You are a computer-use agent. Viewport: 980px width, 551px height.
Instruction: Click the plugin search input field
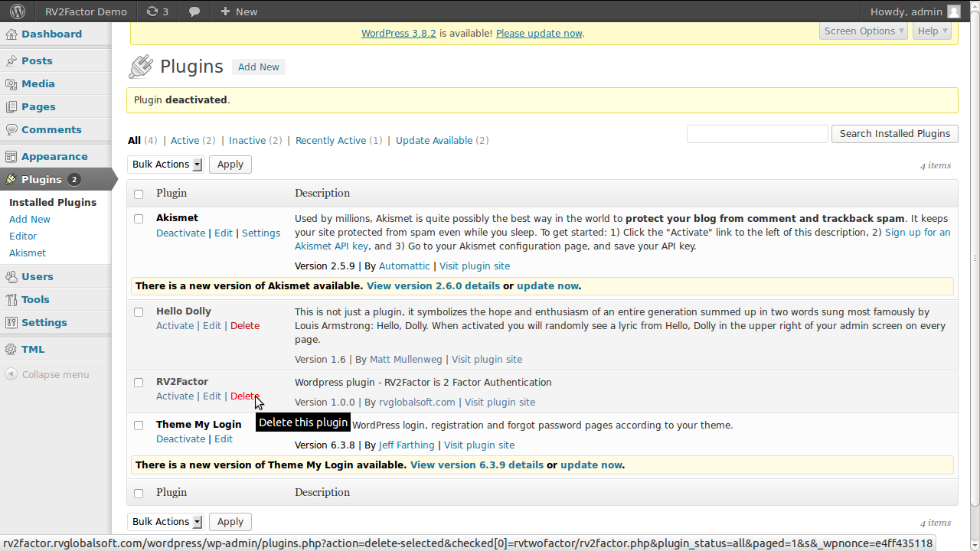(757, 133)
